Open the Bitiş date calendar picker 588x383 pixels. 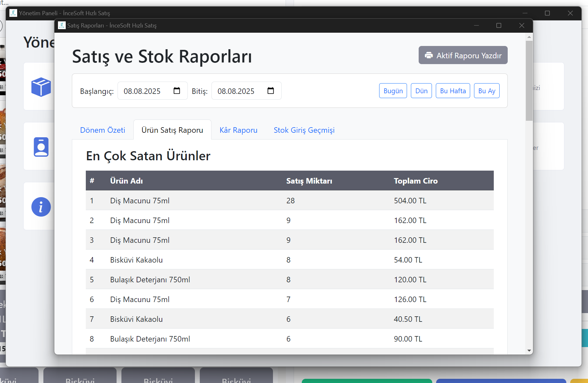tap(271, 91)
